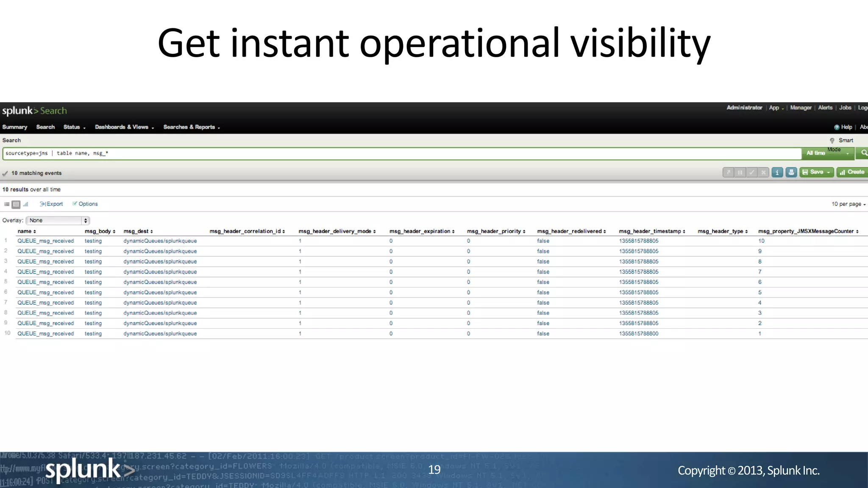
Task: Open the Overlay None dropdown
Action: (58, 221)
